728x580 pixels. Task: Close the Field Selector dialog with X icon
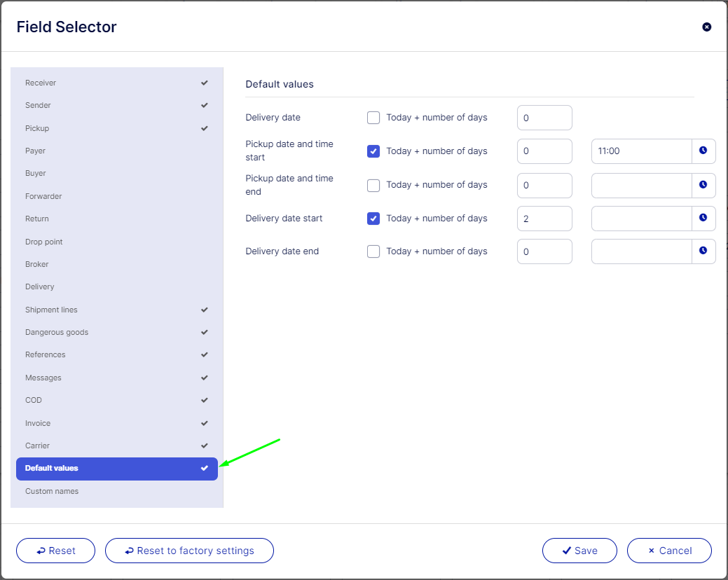point(706,27)
